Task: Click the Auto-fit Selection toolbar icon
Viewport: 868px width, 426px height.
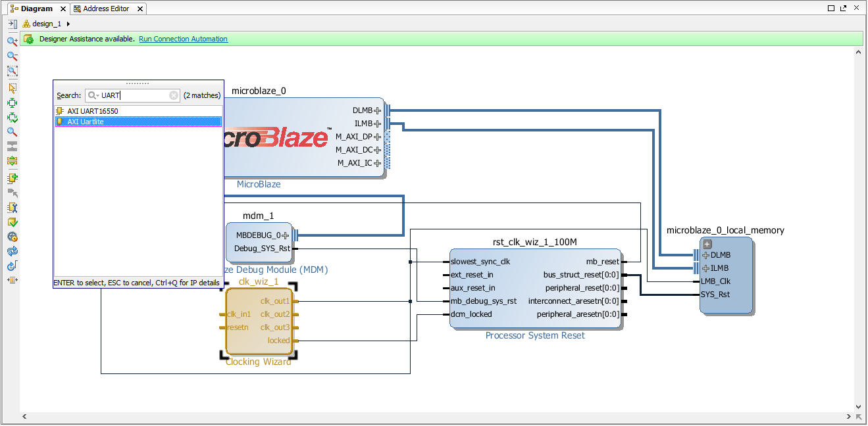Action: pyautogui.click(x=12, y=103)
